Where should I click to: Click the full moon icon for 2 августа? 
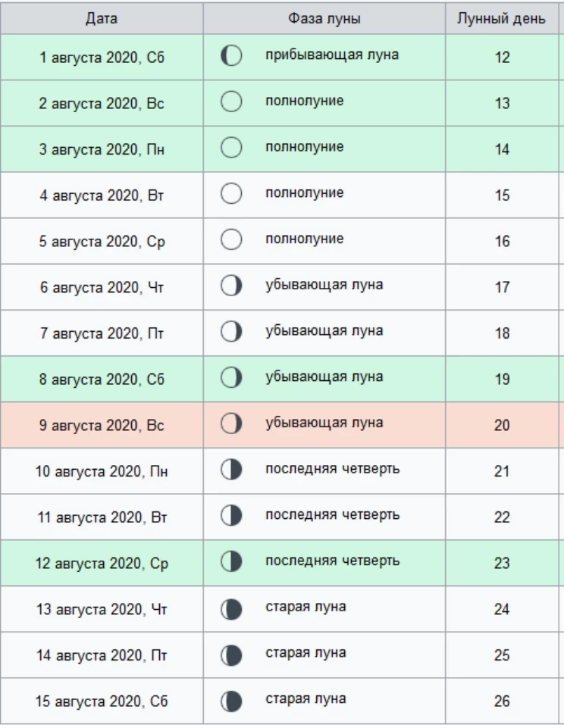click(231, 102)
